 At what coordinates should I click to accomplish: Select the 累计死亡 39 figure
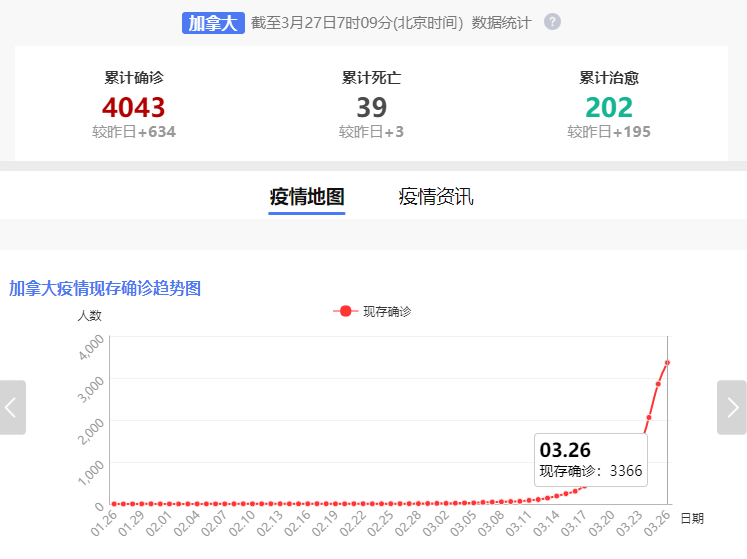[x=371, y=107]
